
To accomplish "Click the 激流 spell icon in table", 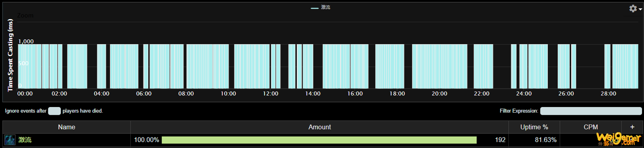I will (x=10, y=140).
